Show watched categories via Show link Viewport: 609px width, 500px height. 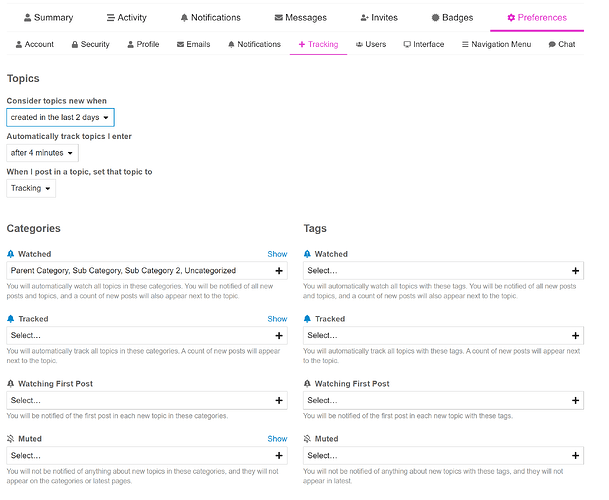tap(277, 254)
